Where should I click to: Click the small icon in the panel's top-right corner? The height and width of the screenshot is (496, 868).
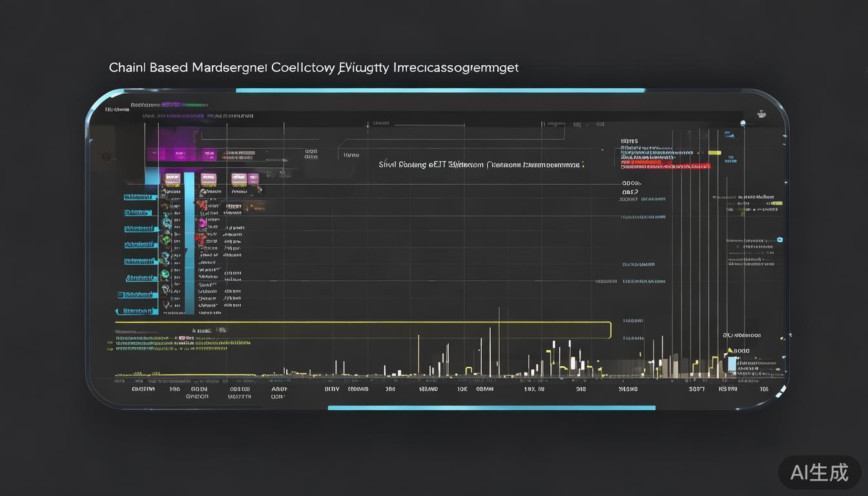click(x=761, y=114)
